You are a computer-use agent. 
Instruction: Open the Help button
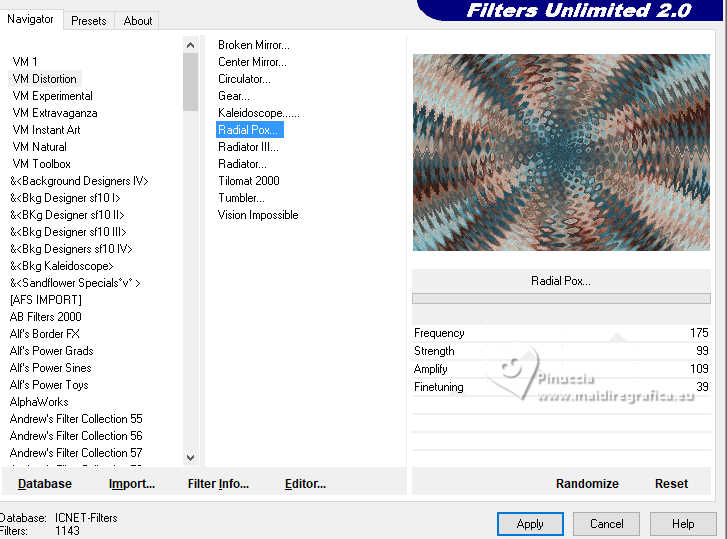683,524
